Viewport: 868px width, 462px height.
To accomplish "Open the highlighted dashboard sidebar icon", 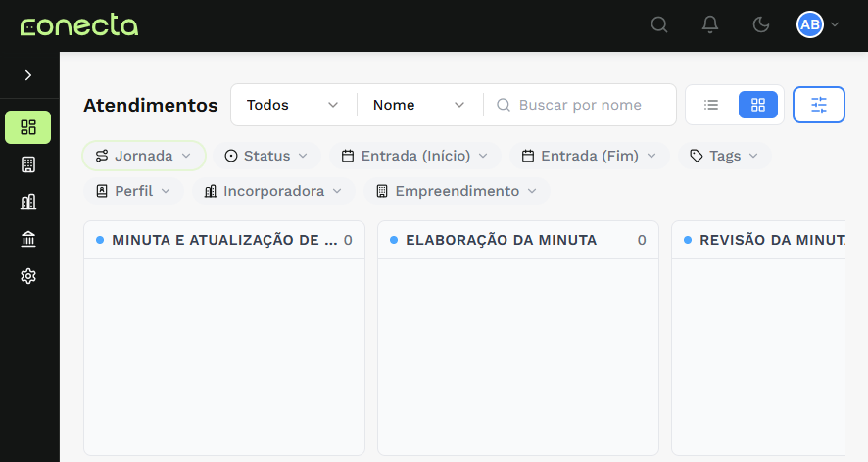I will (28, 127).
